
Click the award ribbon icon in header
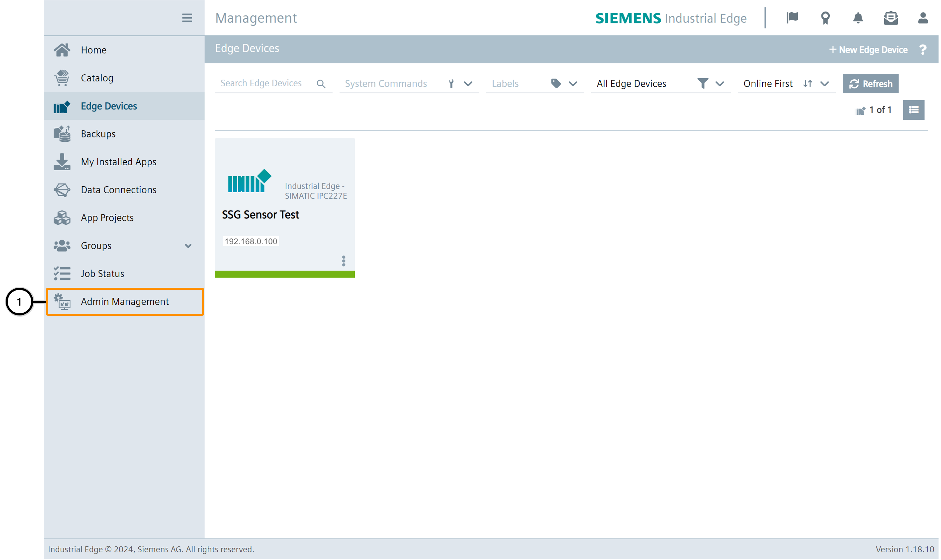825,18
